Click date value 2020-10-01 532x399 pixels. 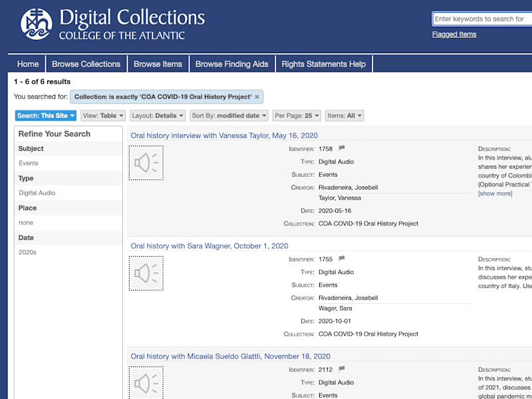coord(334,321)
